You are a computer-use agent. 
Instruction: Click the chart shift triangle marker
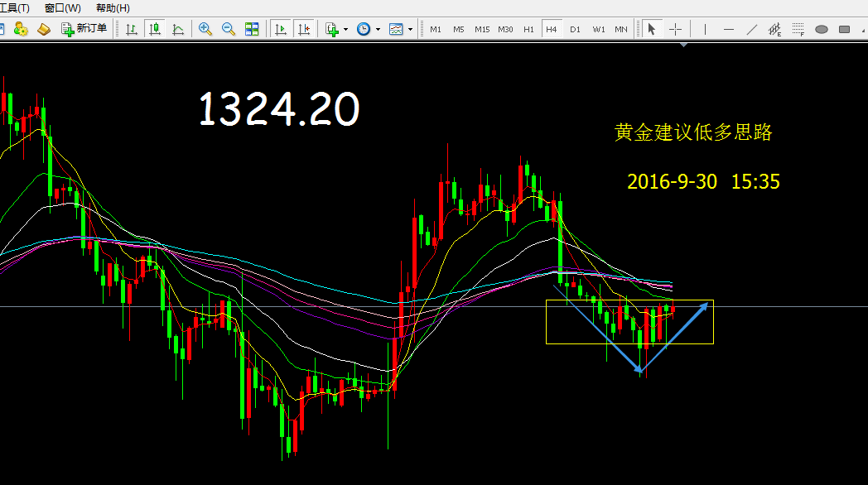pyautogui.click(x=683, y=45)
